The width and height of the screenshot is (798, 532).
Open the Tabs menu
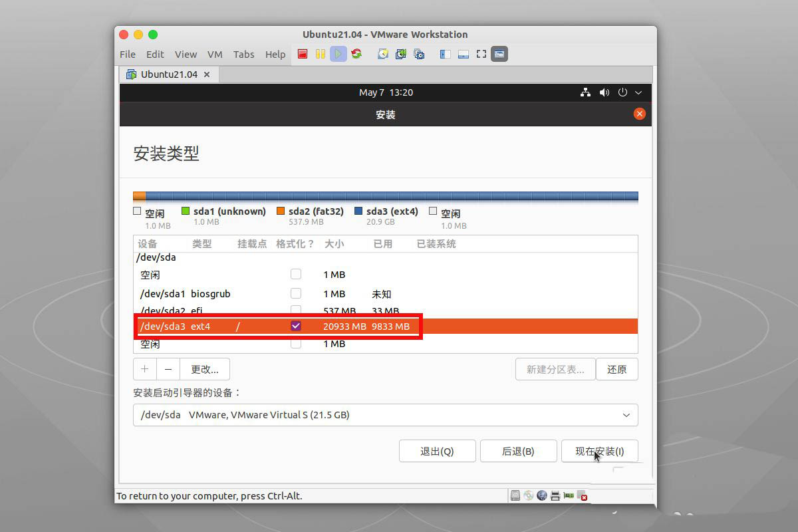click(x=243, y=55)
